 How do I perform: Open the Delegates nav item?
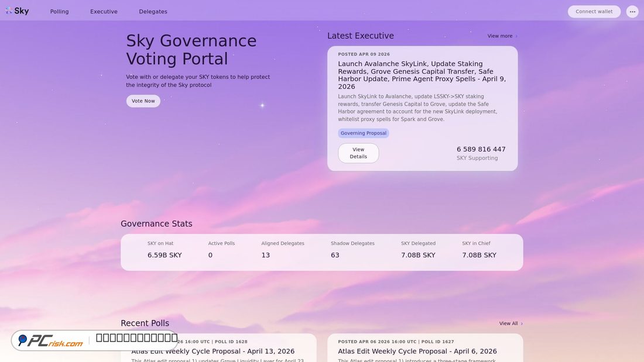coord(153,12)
